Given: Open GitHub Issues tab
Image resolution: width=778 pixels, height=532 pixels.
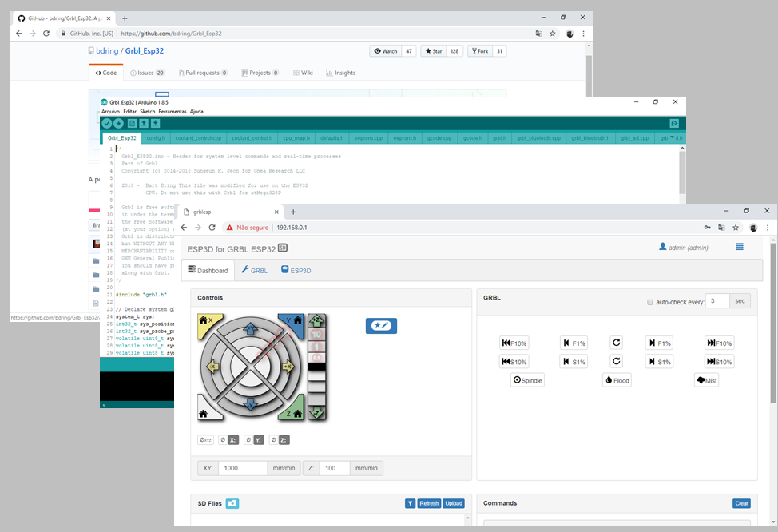Looking at the screenshot, I should [x=147, y=73].
